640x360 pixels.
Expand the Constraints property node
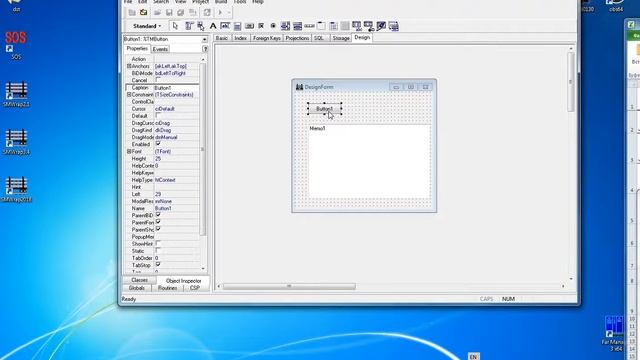[x=129, y=95]
